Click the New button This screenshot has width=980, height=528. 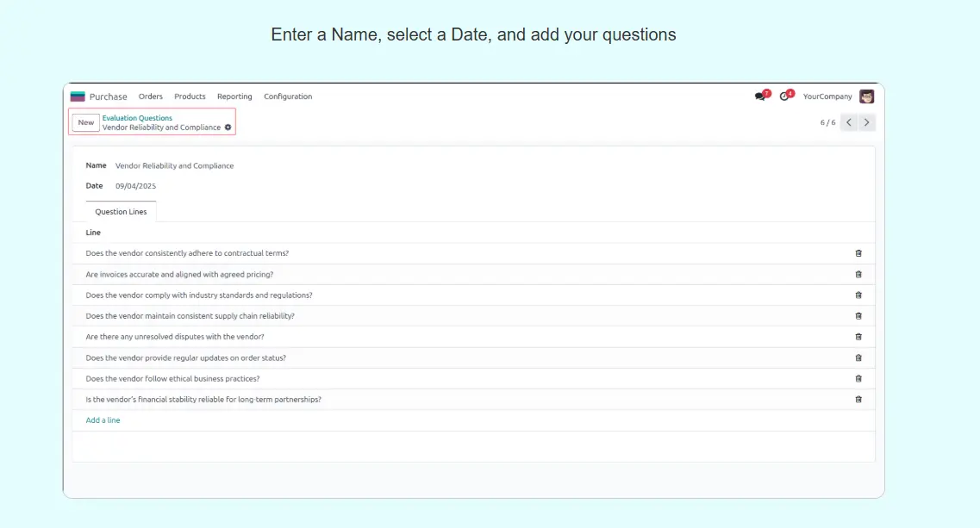(86, 122)
